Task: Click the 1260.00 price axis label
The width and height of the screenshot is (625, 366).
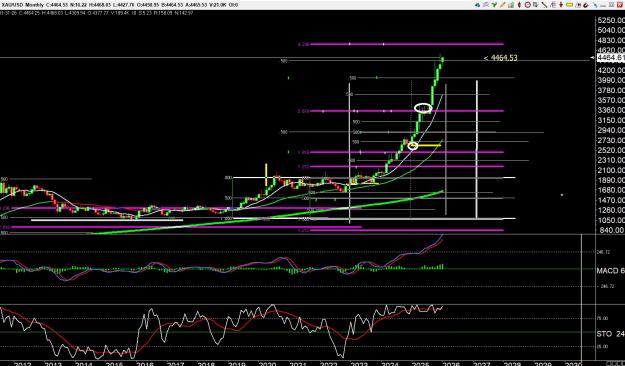Action: click(x=611, y=210)
